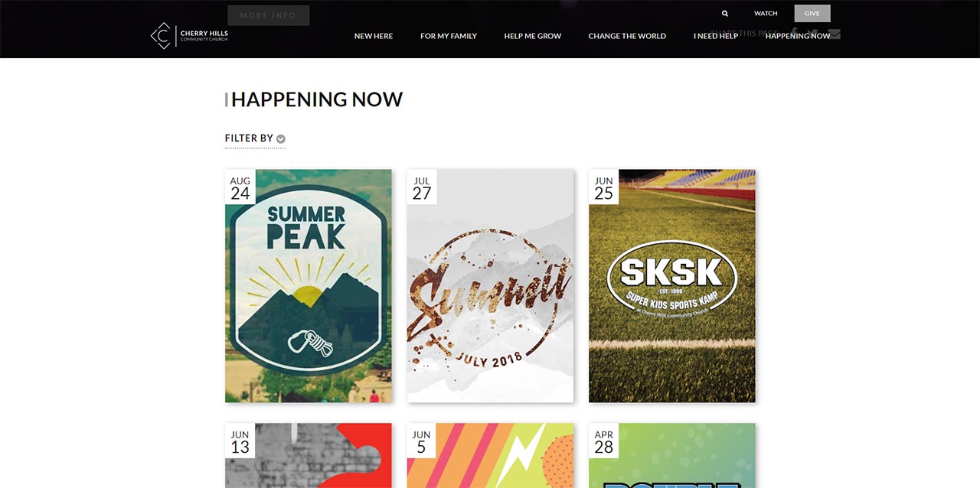Select Help Me Grow navigation item
This screenshot has height=488, width=980.
[533, 36]
